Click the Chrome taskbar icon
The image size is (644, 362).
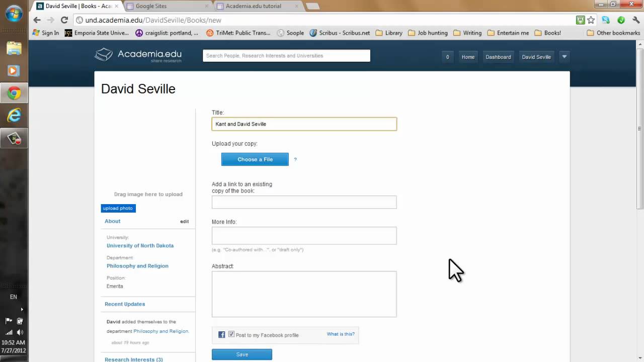(x=14, y=93)
